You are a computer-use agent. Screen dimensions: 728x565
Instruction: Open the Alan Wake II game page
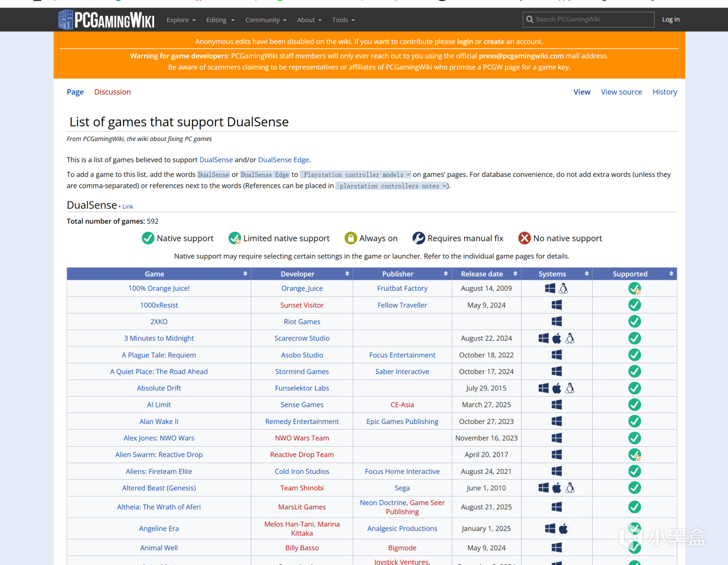pyautogui.click(x=159, y=422)
